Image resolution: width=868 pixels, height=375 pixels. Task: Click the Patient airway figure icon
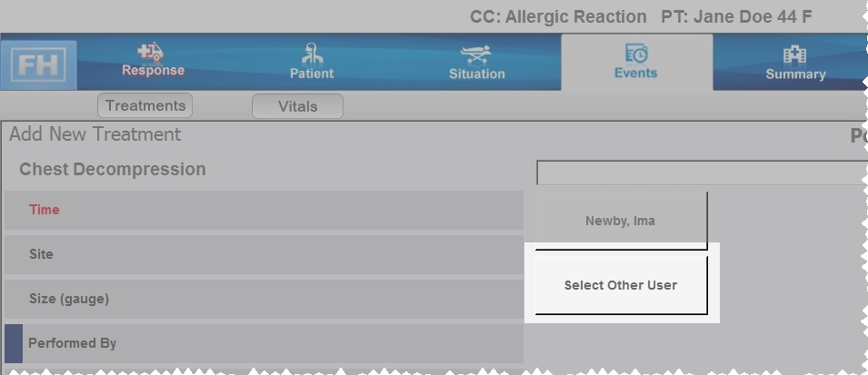(313, 54)
